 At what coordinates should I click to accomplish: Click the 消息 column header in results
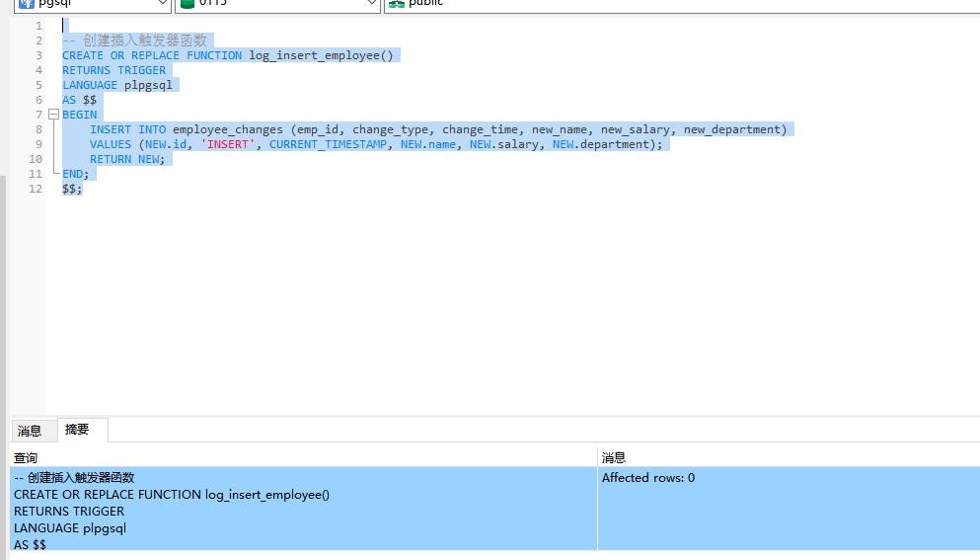789,457
